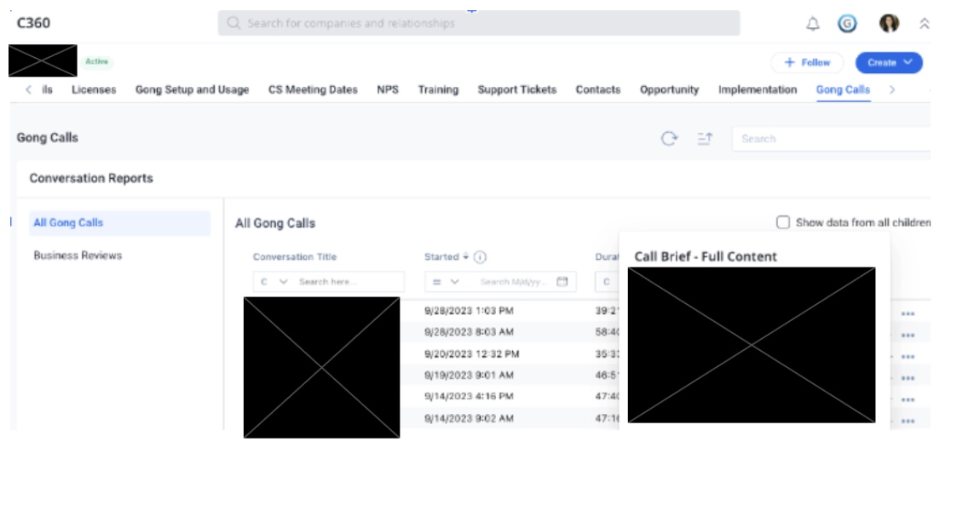
Task: Select the 9/28/2023 8:03 AM cell
Action: tap(469, 332)
